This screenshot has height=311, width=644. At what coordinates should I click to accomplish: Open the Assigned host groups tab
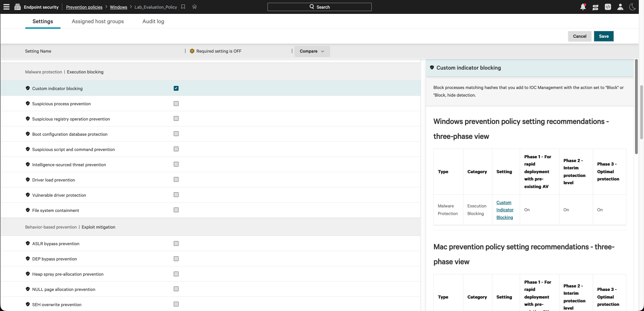click(x=98, y=21)
